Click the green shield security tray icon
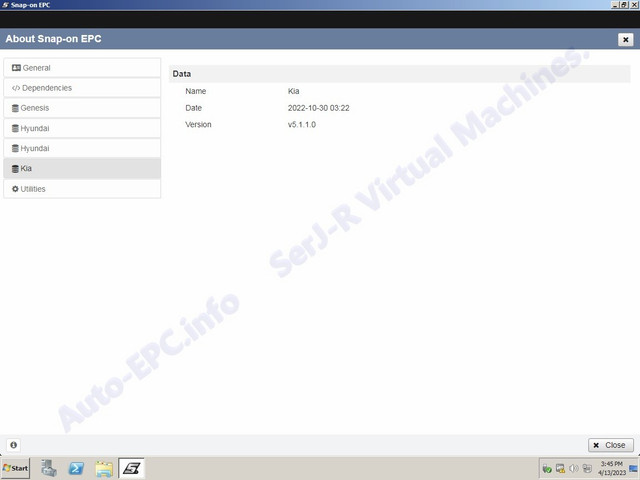The width and height of the screenshot is (640, 480). [547, 469]
